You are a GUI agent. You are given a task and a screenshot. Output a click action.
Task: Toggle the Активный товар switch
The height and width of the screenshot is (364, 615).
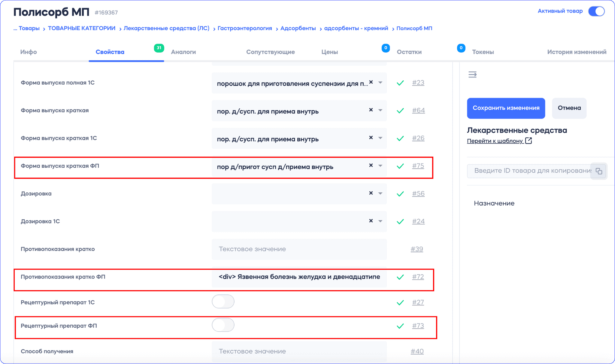[596, 11]
